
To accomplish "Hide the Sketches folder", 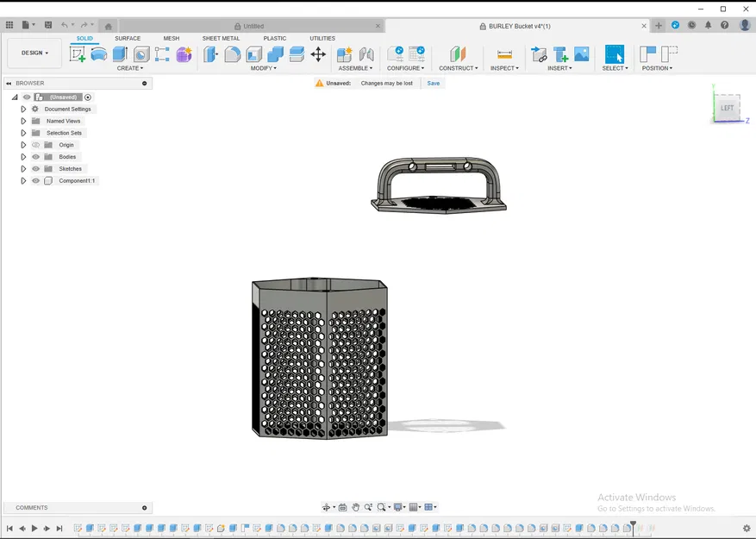I will coord(35,169).
